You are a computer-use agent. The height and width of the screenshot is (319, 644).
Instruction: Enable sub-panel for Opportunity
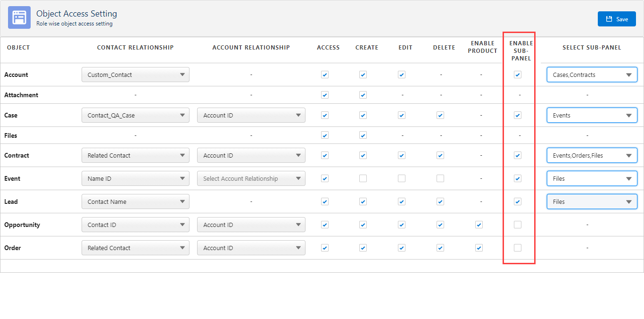(518, 225)
